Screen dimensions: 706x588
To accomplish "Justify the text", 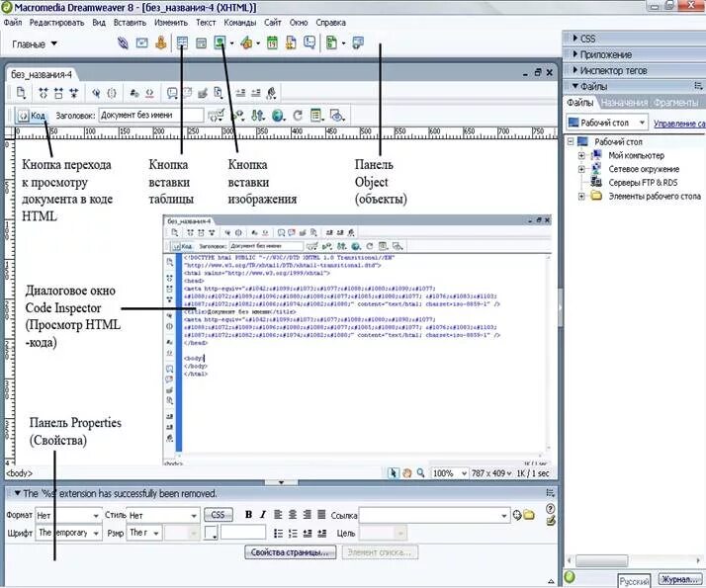I will (321, 514).
